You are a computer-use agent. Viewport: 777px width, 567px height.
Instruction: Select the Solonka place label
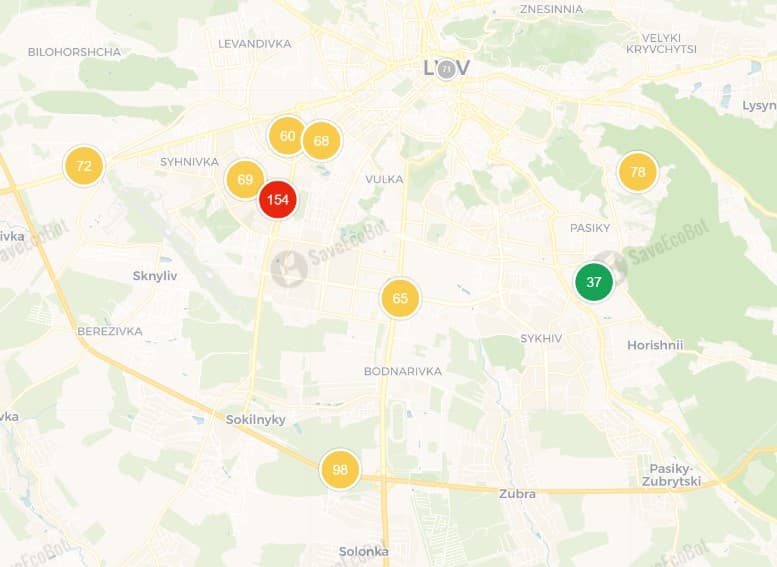[x=364, y=552]
